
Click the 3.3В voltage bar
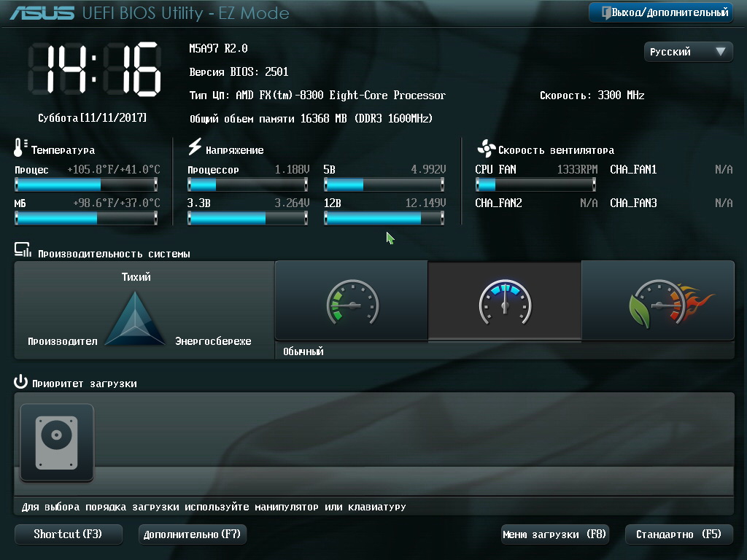tap(248, 218)
